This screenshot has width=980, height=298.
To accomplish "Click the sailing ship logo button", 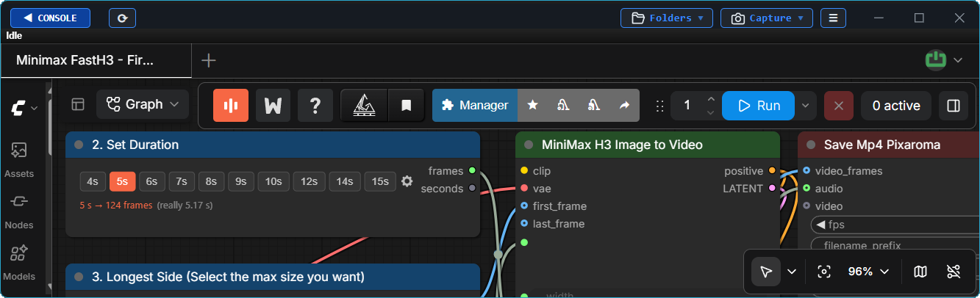I will pos(365,106).
